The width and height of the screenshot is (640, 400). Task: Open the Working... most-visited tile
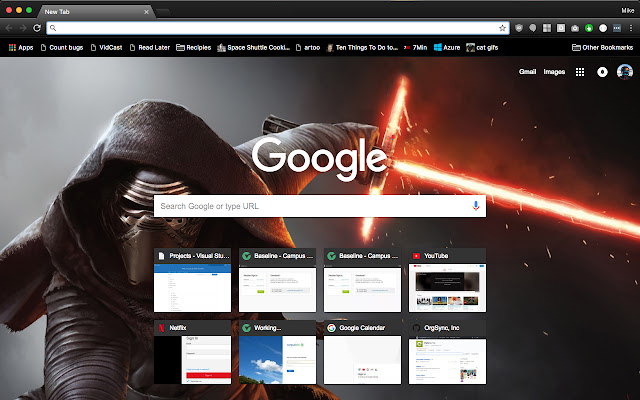coord(277,352)
